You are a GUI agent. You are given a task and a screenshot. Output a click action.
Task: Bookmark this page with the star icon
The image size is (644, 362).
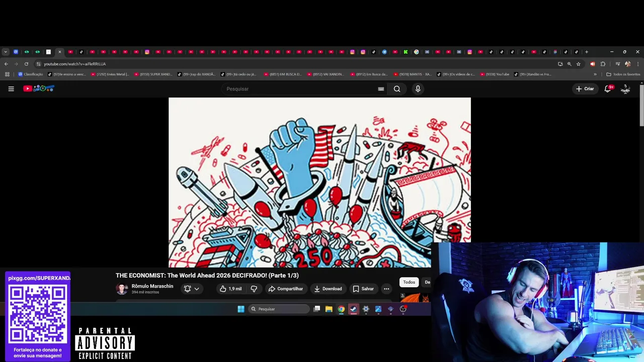pyautogui.click(x=579, y=64)
